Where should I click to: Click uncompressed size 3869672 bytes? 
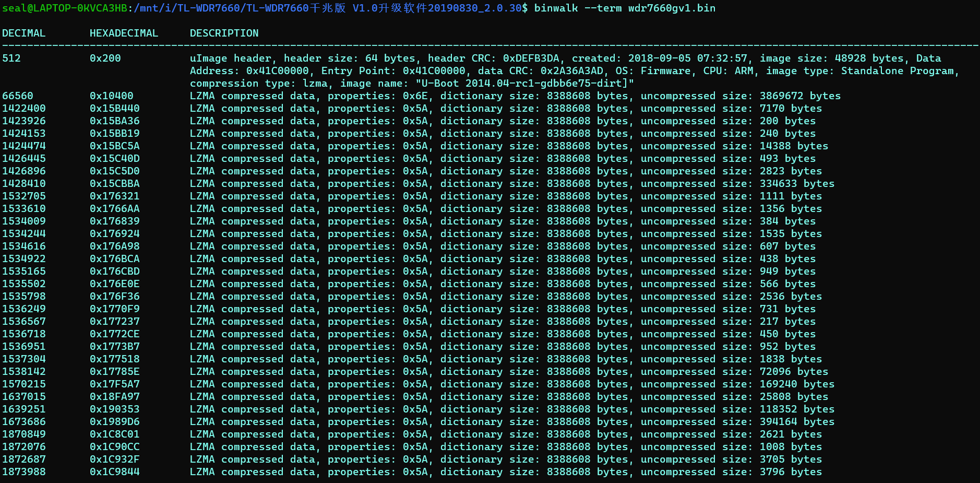click(x=800, y=96)
